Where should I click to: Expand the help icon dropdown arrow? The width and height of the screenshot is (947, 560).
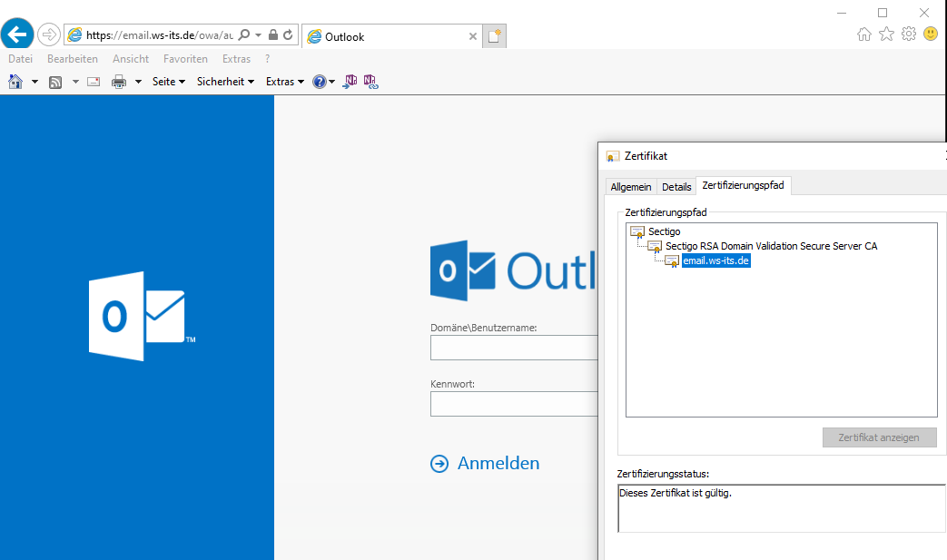tap(331, 82)
